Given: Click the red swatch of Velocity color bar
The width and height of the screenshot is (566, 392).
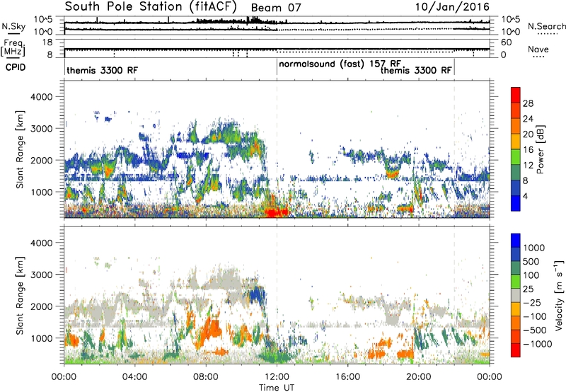Looking at the screenshot, I should point(516,350).
